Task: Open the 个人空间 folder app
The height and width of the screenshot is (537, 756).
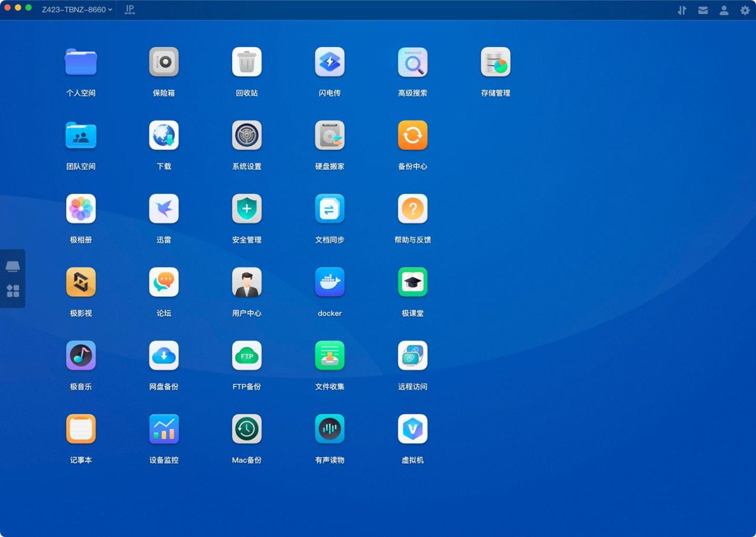Action: coord(81,62)
